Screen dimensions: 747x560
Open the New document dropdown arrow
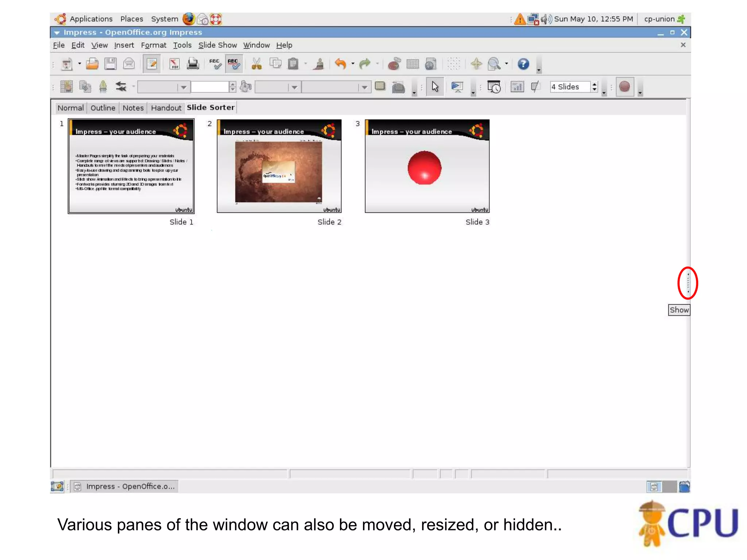[80, 64]
